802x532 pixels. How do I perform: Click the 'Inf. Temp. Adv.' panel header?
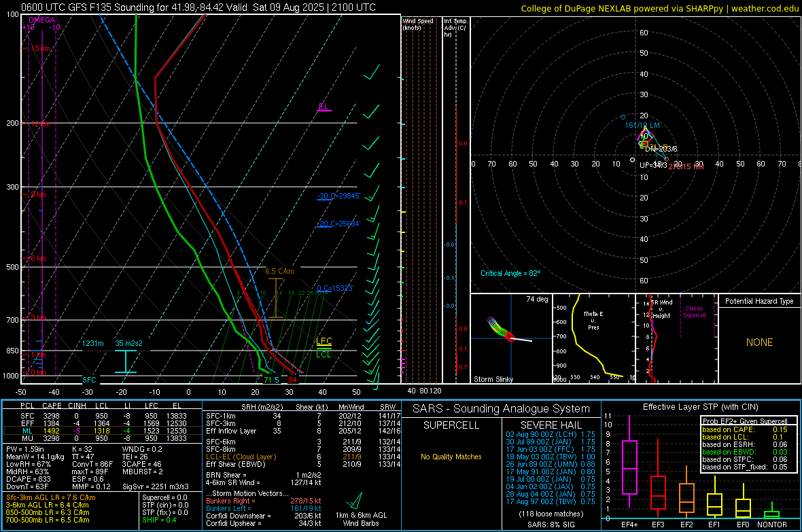point(455,28)
